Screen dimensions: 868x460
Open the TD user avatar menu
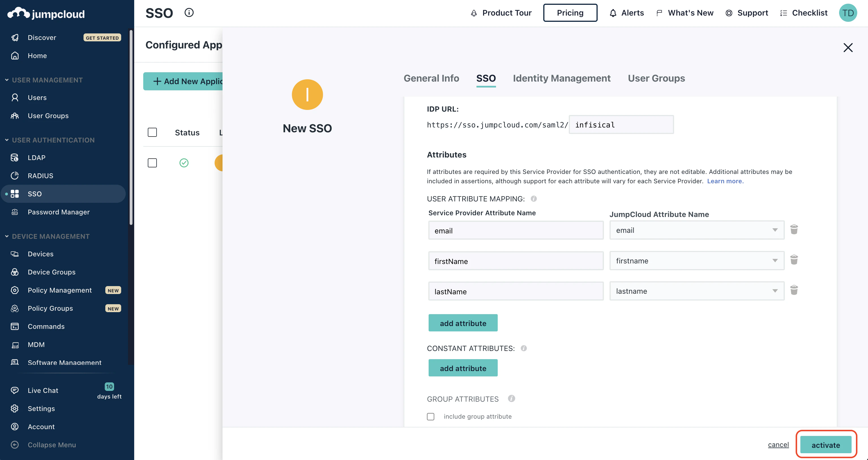(848, 13)
